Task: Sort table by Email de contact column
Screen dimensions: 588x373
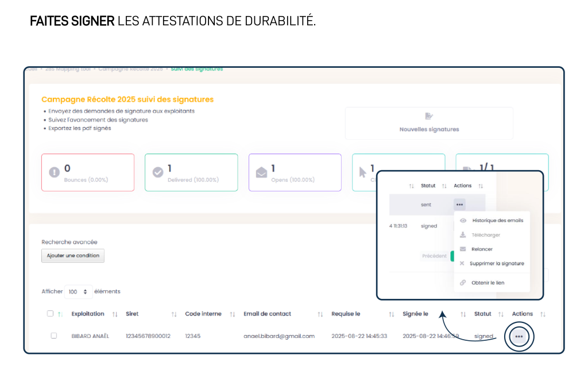Action: 320,314
